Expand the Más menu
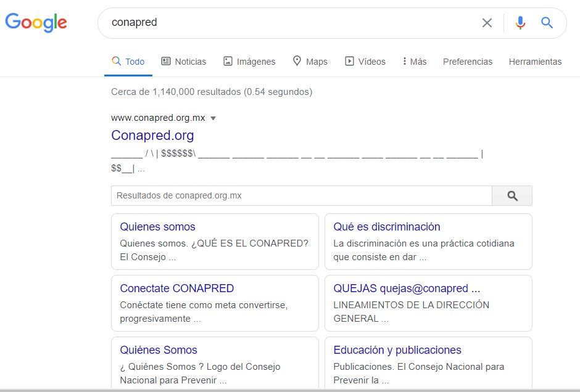Viewport: 580px width, 392px height. pyautogui.click(x=414, y=62)
